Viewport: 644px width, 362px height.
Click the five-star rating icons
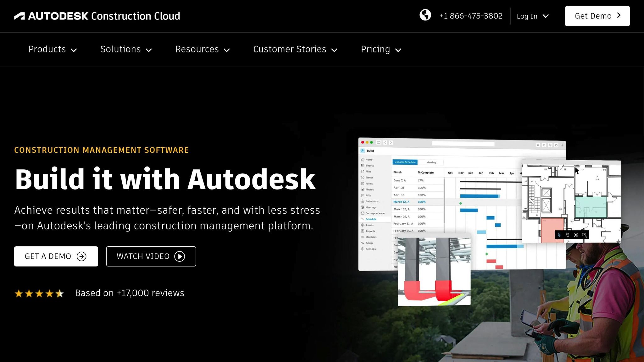click(39, 293)
